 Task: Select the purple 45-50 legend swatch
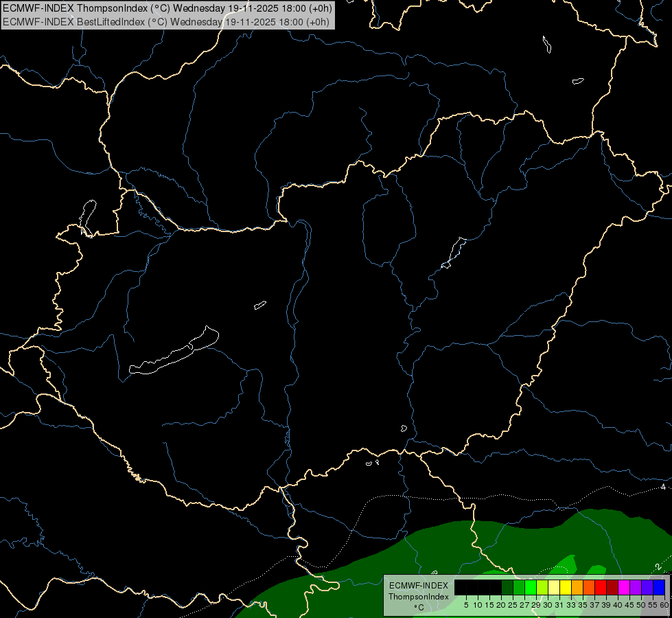coord(636,587)
